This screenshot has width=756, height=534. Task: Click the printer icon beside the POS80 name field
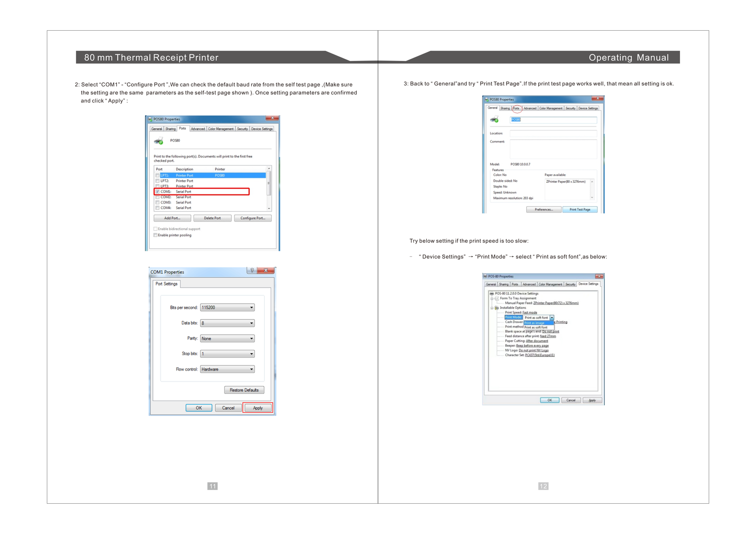coord(494,119)
